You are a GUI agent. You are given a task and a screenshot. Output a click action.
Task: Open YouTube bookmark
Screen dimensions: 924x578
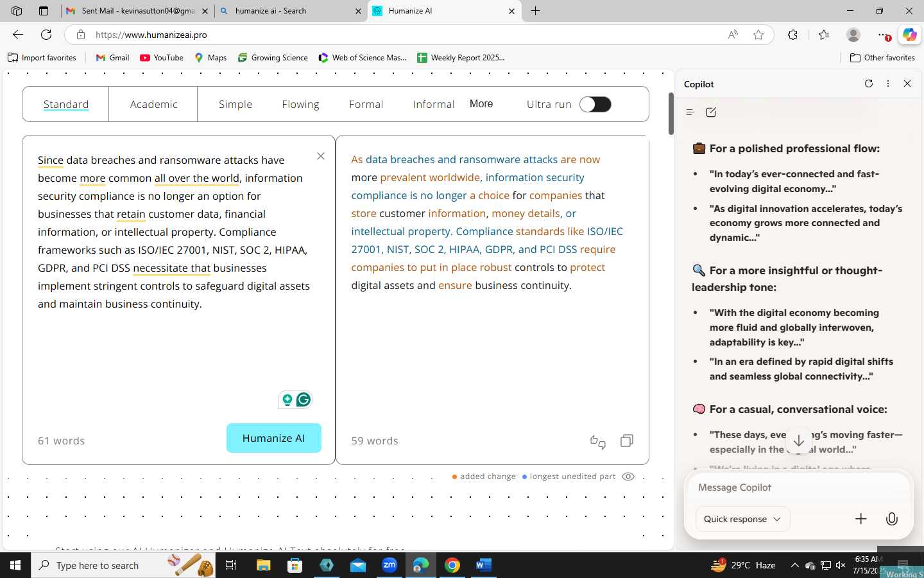click(x=162, y=58)
